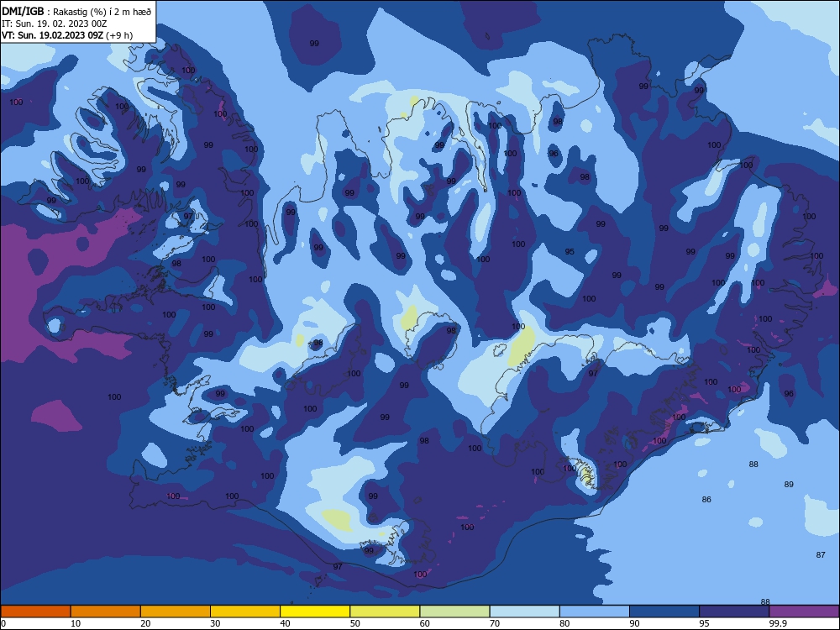Click the initial time line 'IT: Sun. 19. 02. 2023 00Z'
The image size is (840, 630).
[54, 24]
